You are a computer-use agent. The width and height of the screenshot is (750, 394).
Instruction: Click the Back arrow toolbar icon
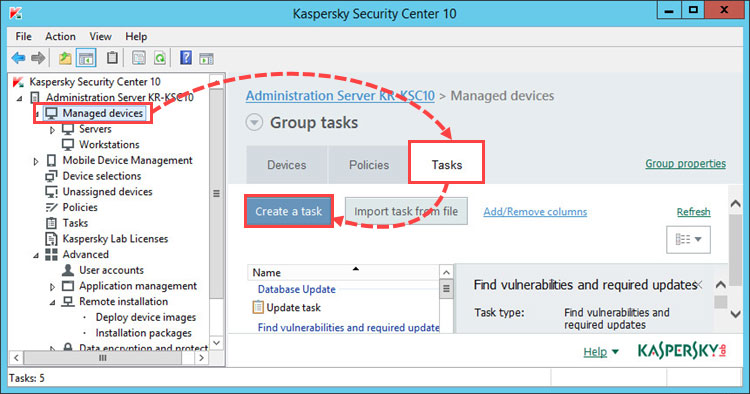click(18, 58)
